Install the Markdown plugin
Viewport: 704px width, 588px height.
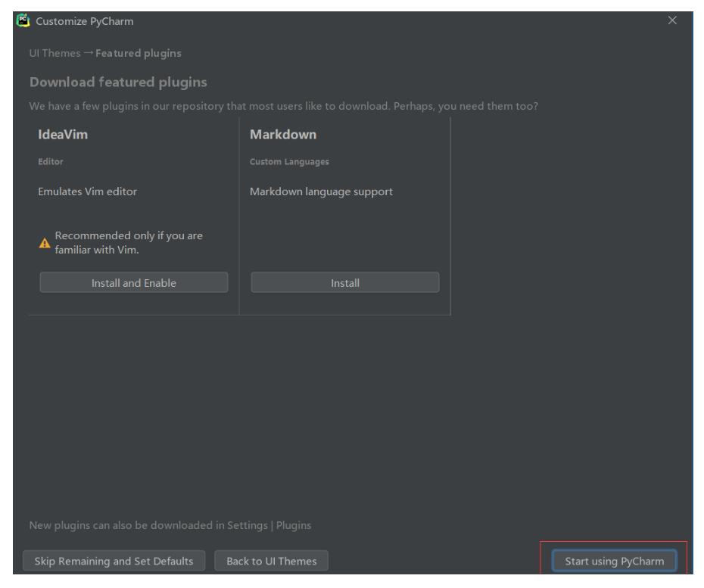tap(345, 283)
